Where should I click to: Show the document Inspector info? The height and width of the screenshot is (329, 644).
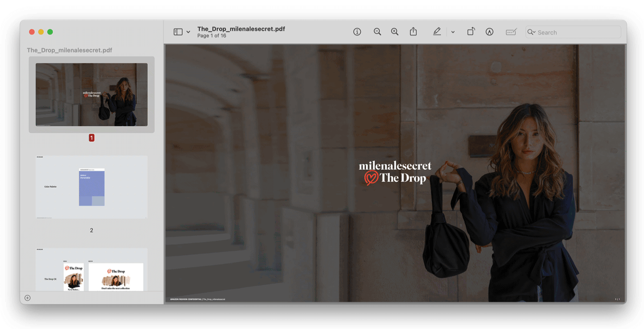click(357, 32)
